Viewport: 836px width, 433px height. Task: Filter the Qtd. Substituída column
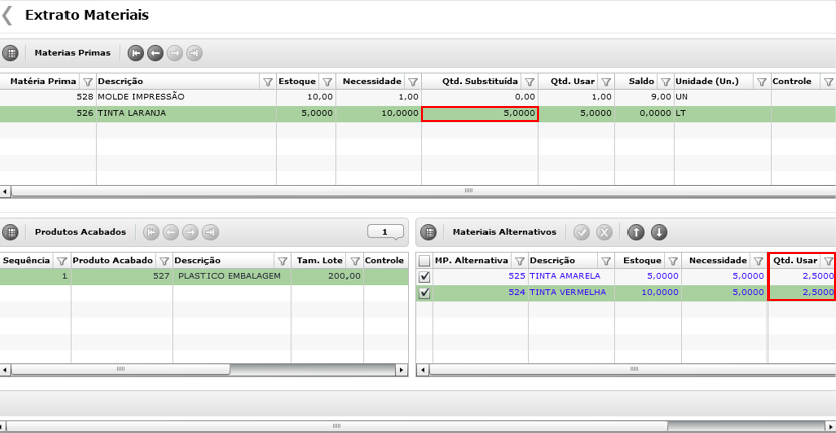click(x=529, y=82)
